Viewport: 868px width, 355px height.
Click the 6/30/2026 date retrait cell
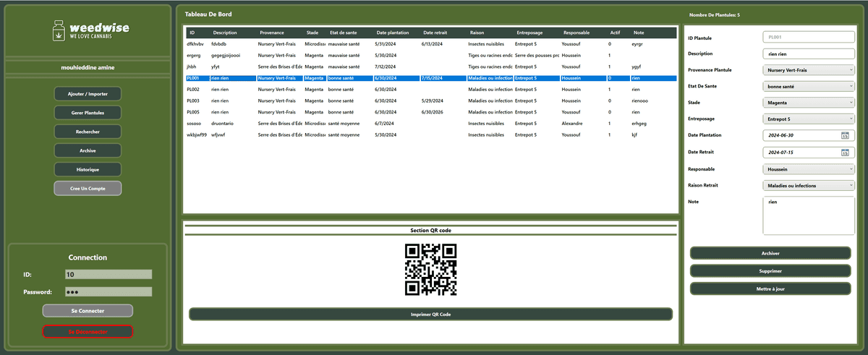click(432, 112)
